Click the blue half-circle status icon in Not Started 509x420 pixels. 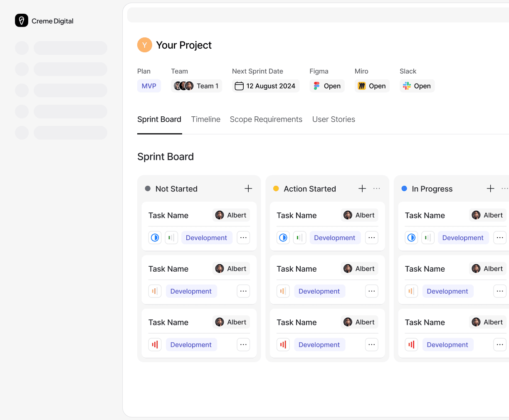coord(155,238)
